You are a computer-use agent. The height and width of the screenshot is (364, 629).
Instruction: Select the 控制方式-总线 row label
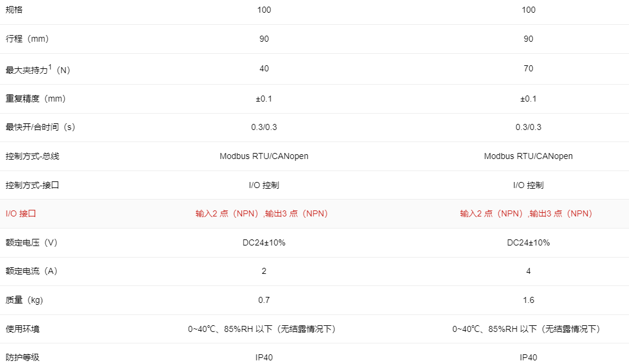[x=32, y=156]
